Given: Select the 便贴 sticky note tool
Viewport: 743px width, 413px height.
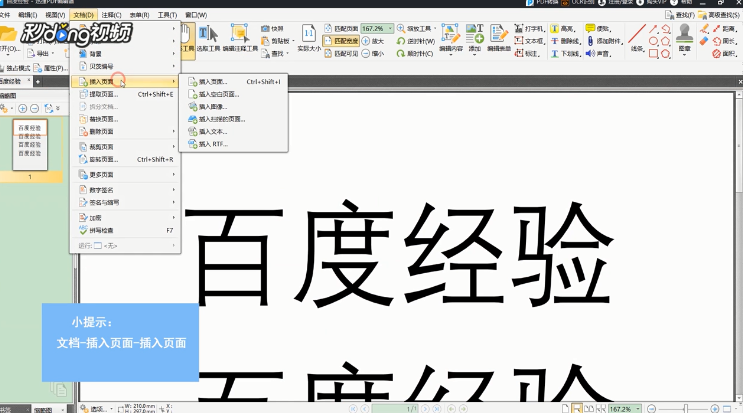Looking at the screenshot, I should (x=598, y=29).
